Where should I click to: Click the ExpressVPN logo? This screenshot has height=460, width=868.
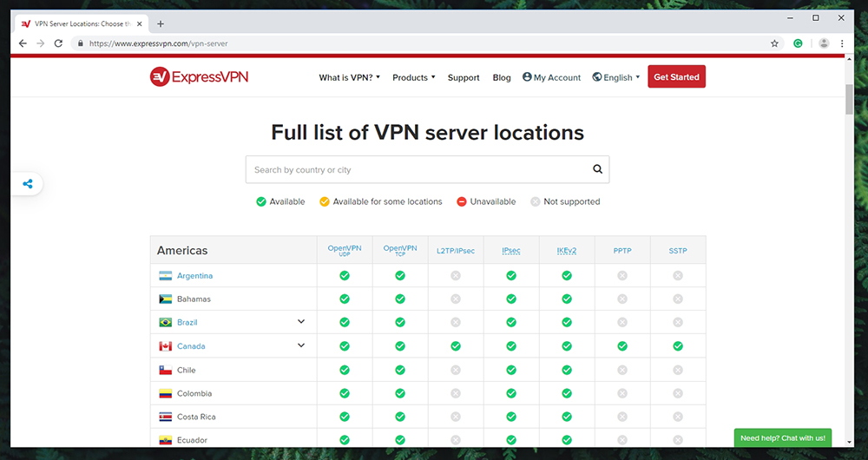[x=199, y=77]
